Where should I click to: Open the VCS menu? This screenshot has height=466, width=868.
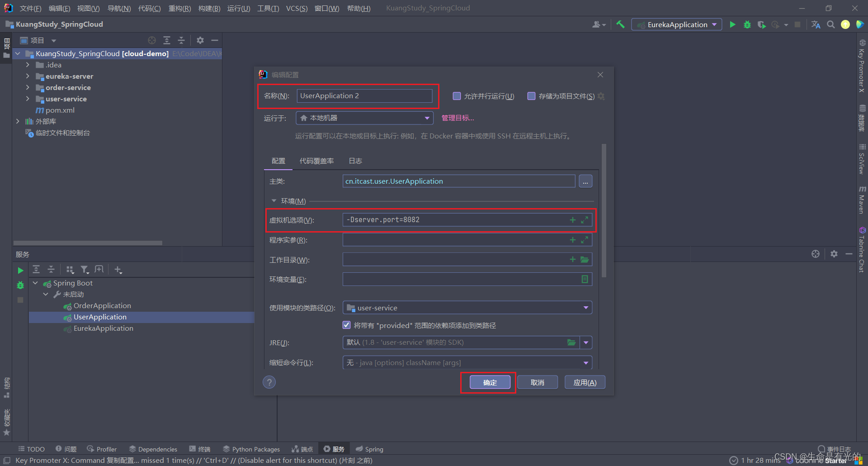(x=297, y=8)
